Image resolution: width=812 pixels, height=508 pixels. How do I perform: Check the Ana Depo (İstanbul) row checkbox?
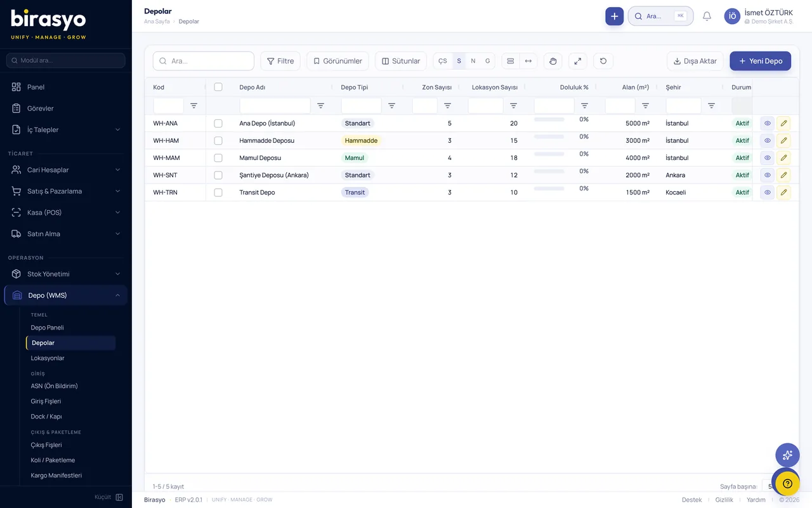pos(218,123)
